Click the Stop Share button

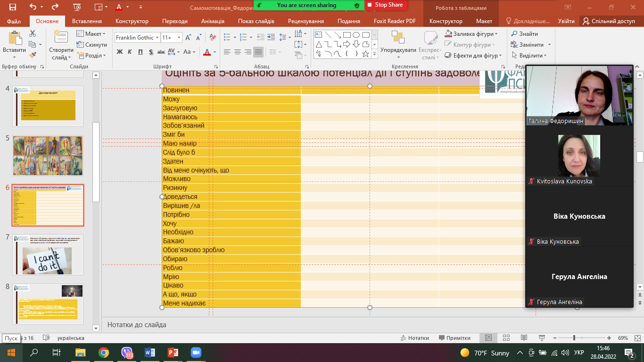385,5
